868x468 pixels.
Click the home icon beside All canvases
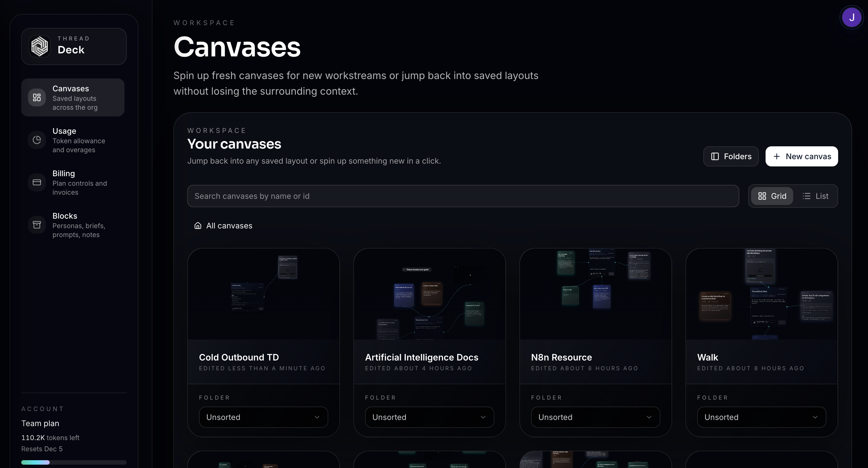(198, 226)
